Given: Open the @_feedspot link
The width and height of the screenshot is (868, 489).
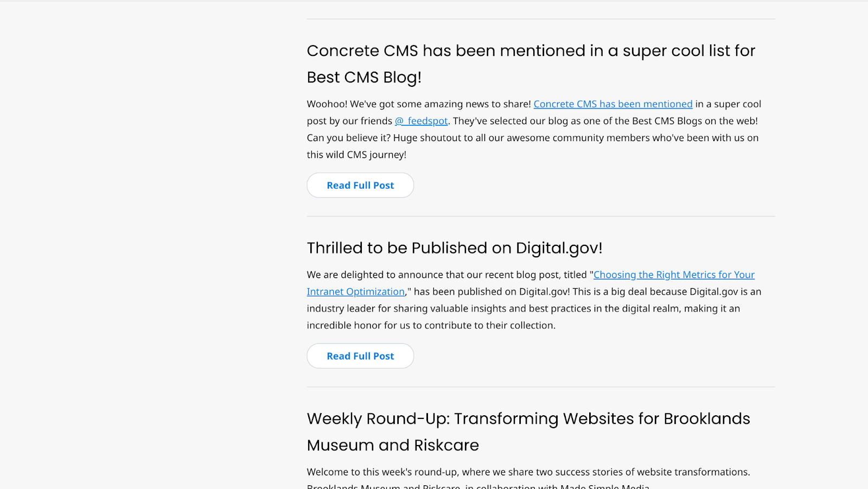Looking at the screenshot, I should 422,121.
